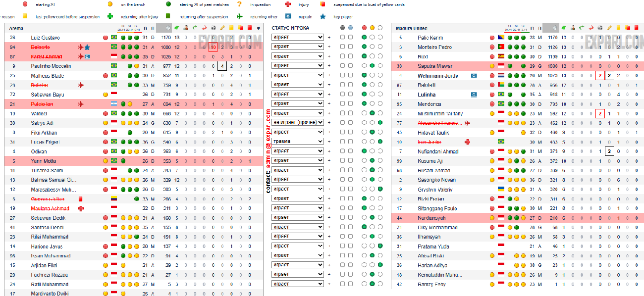Image resolution: width=644 pixels, height=296 pixels.
Task: Tick the second checkbox in the second status row
Action: [x=351, y=47]
